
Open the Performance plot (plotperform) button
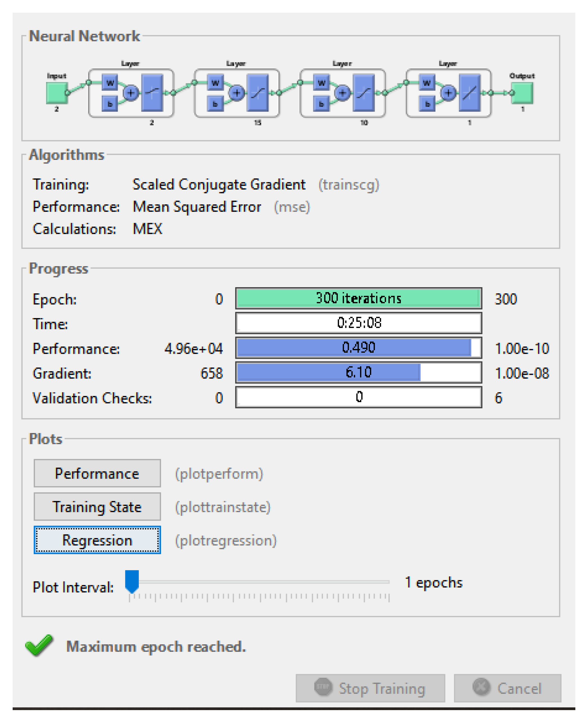[x=97, y=473]
